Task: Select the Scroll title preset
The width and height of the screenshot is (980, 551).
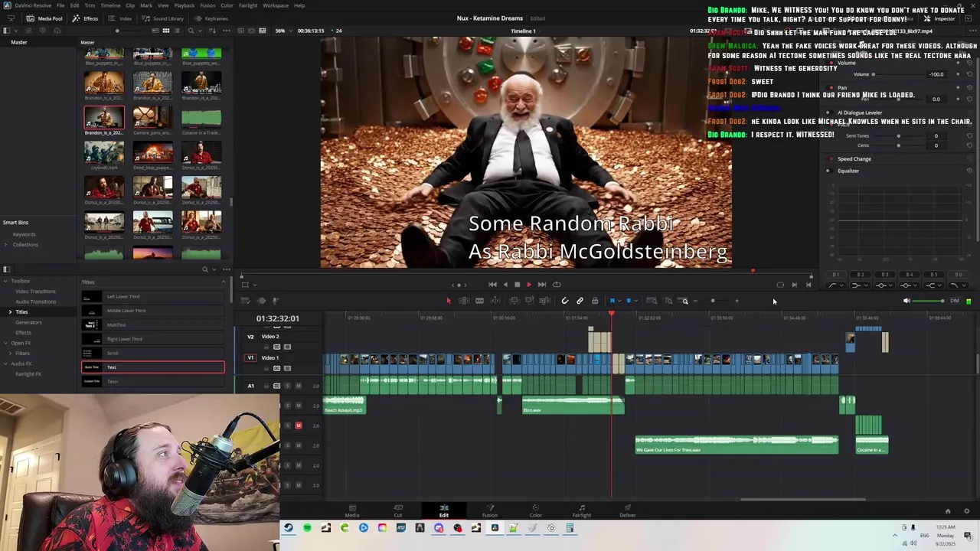Action: (153, 353)
